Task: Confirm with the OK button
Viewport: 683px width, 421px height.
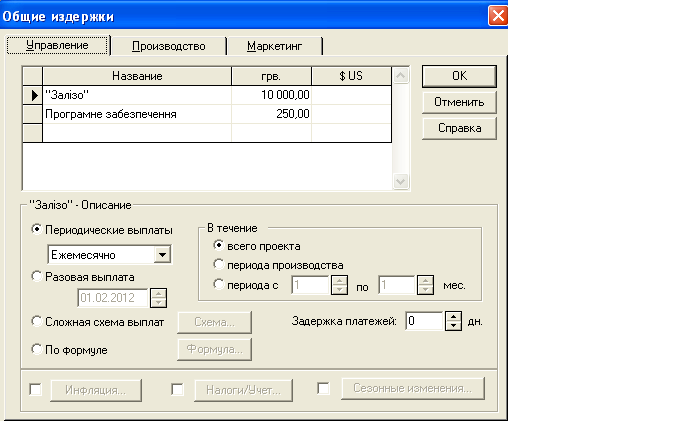Action: click(459, 76)
